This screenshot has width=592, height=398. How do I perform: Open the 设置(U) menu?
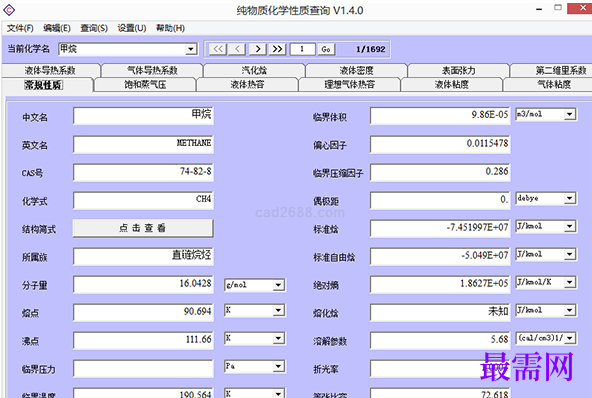[x=132, y=28]
